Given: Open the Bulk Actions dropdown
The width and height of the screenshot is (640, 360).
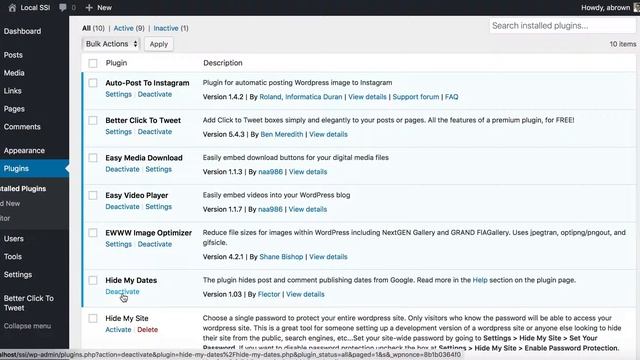Looking at the screenshot, I should click(x=111, y=44).
